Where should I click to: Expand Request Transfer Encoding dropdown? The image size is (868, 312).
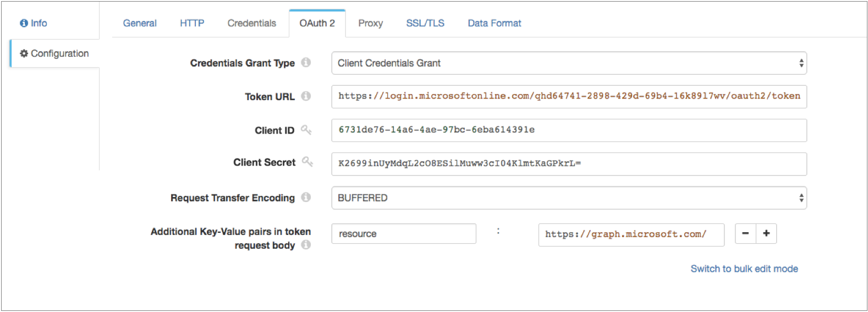(569, 198)
